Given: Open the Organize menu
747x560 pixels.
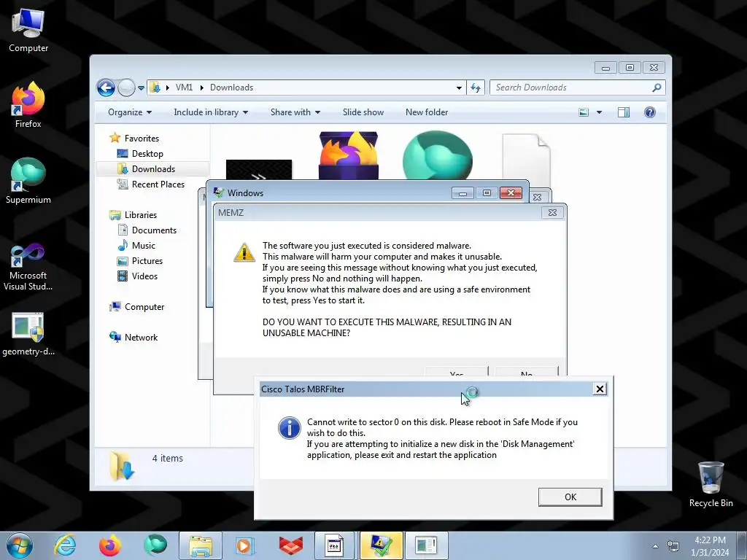Looking at the screenshot, I should pyautogui.click(x=130, y=112).
